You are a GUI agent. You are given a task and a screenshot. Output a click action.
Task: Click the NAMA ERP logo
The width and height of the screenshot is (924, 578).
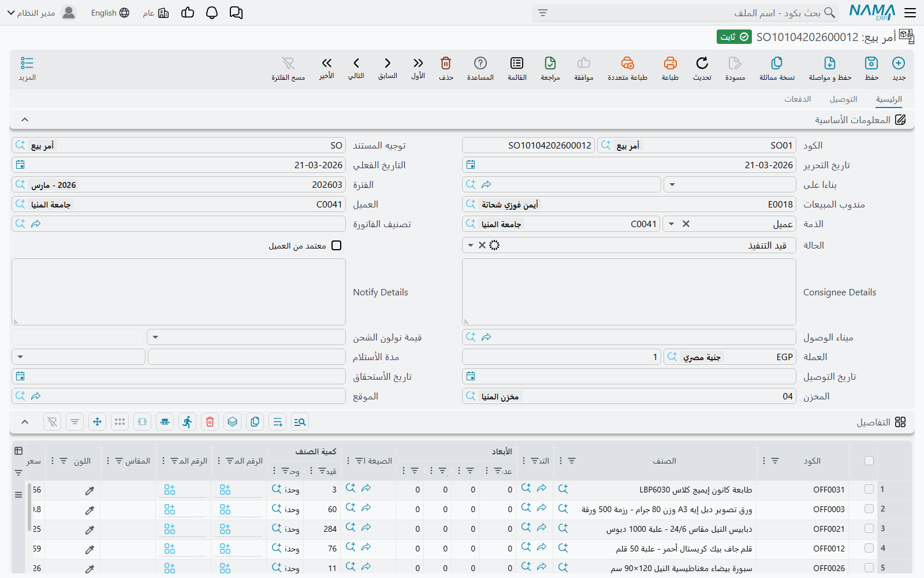[x=872, y=12]
